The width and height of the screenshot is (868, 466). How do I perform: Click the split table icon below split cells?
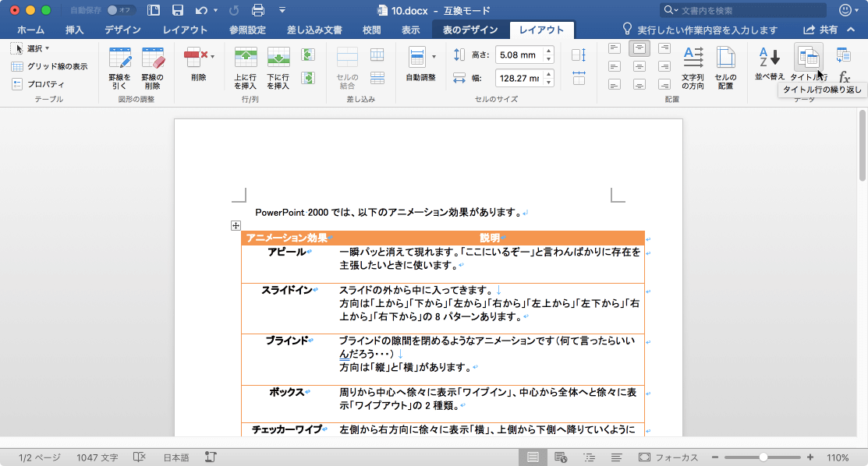coord(377,78)
